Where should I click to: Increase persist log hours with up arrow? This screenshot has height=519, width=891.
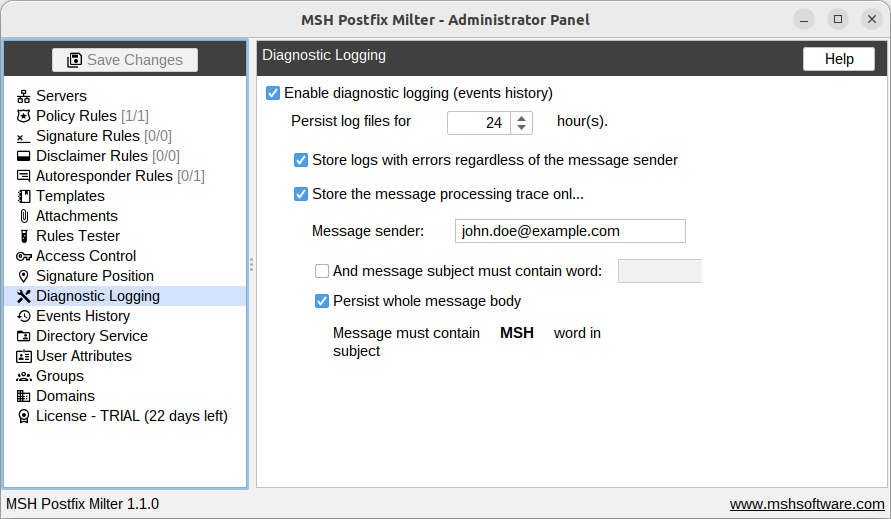[521, 118]
